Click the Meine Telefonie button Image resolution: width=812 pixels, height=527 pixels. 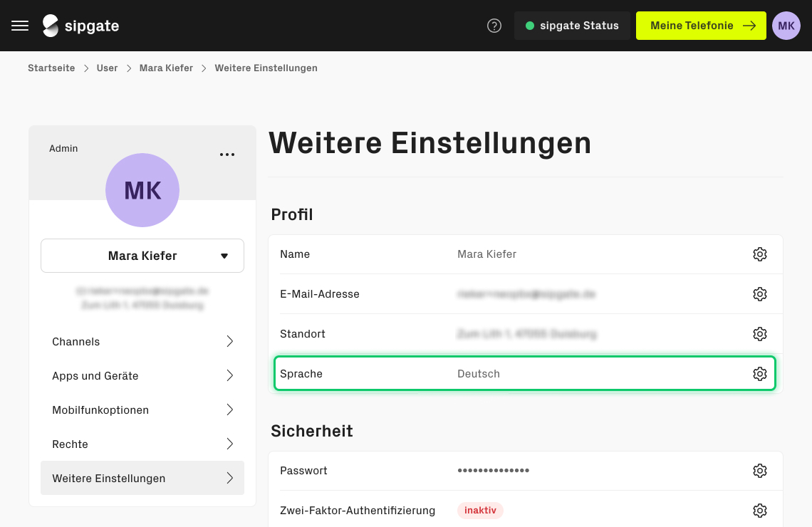(x=701, y=26)
